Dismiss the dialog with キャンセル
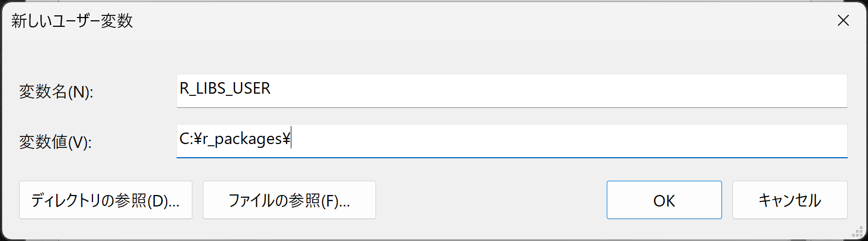 (790, 200)
